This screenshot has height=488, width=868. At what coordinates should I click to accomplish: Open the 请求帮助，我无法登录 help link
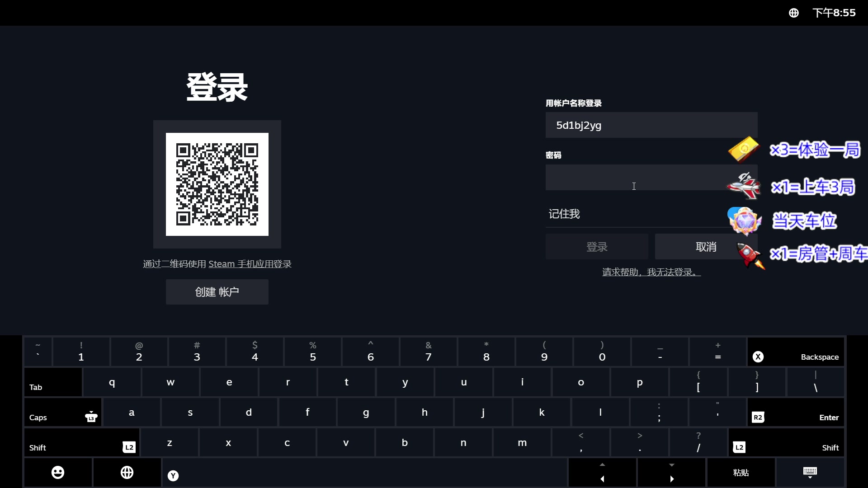(651, 272)
